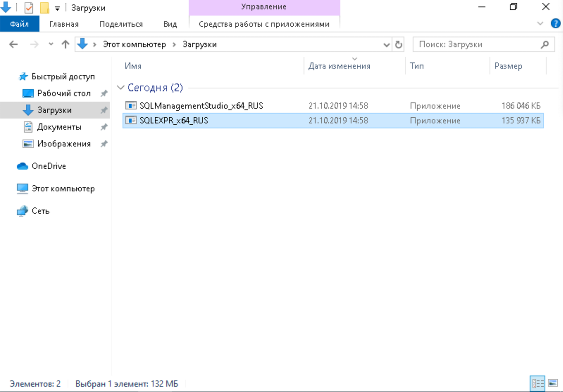
Task: Click the Сеть network icon
Action: [23, 211]
